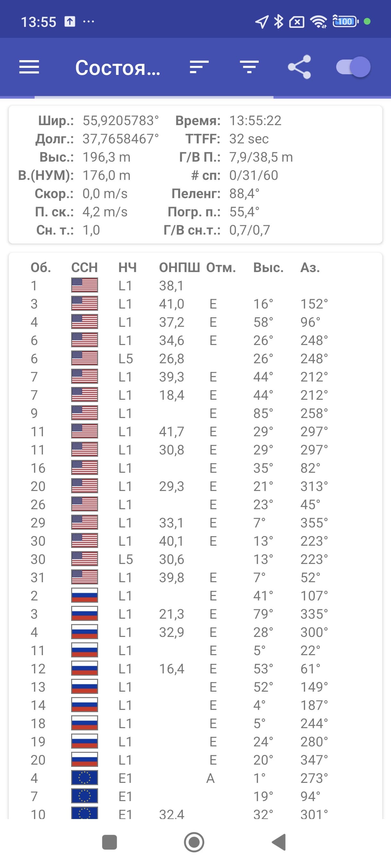The image size is (391, 868).
Task: Tap the 'ОНПШ' column header
Action: 179,268
